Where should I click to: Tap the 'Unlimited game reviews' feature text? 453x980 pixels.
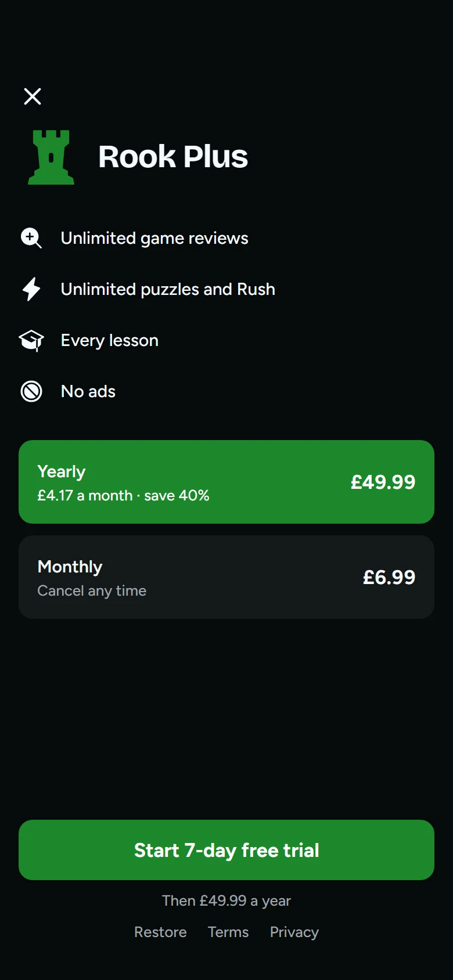tap(154, 238)
